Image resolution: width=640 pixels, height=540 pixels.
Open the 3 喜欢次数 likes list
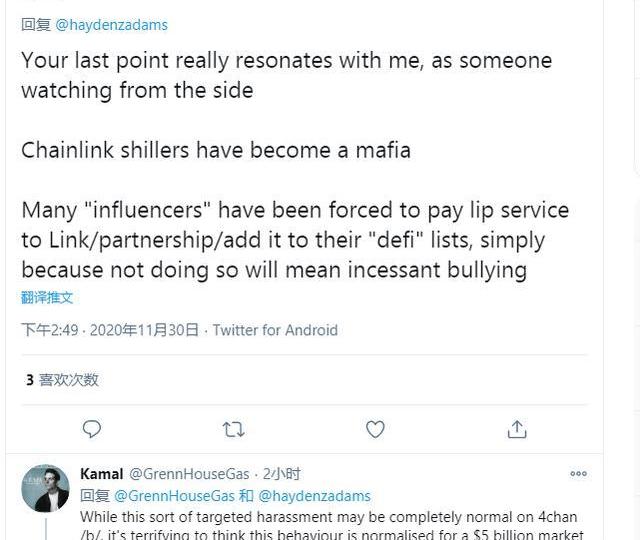tap(62, 380)
